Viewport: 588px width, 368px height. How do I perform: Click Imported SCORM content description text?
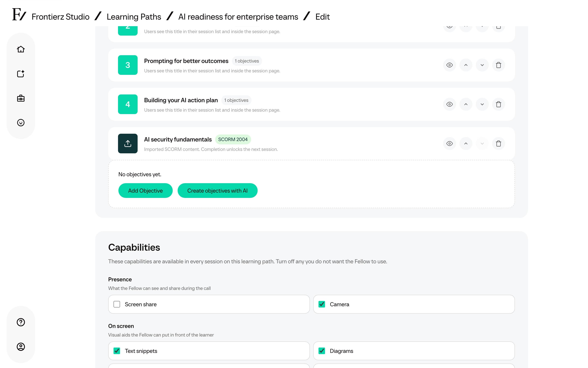point(211,149)
